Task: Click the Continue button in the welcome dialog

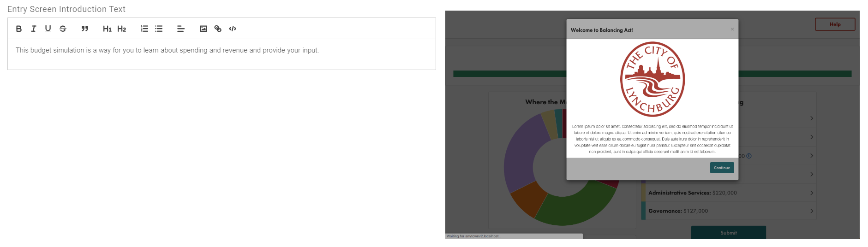Action: click(x=722, y=168)
